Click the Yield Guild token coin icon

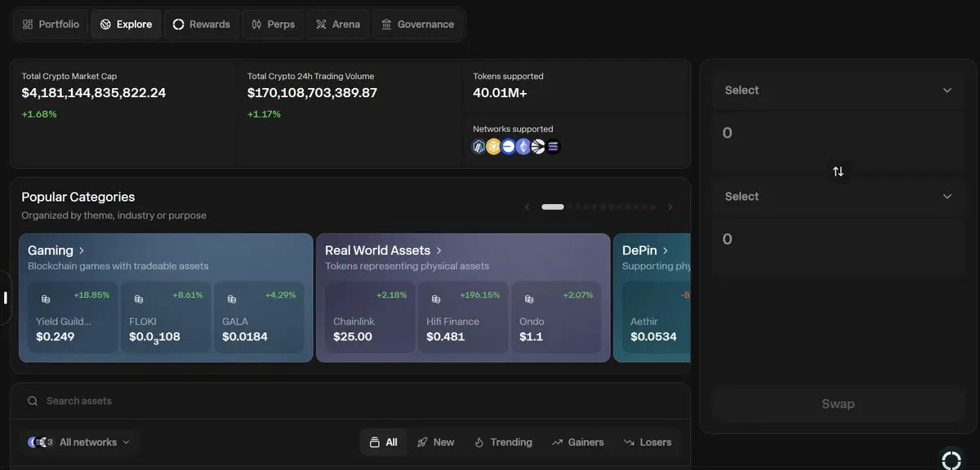coord(46,299)
